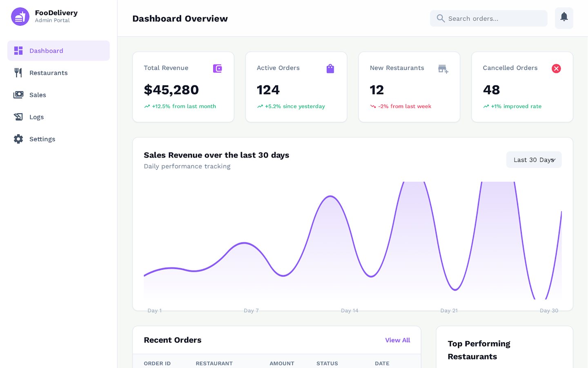Screen dimensions: 588x368
Task: Click the add-store icon on New Restaurants card
Action: 443,69
